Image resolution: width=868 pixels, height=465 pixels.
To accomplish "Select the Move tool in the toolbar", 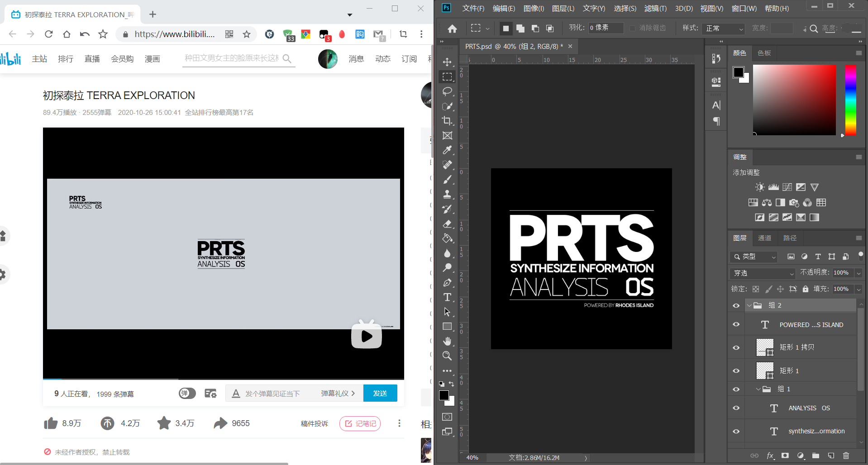I will tap(448, 62).
